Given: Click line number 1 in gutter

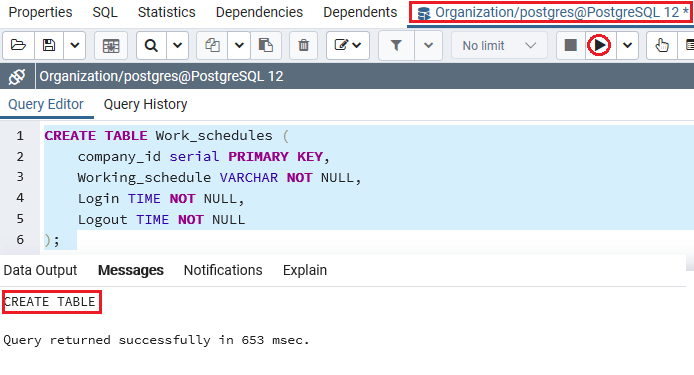Looking at the screenshot, I should 20,135.
